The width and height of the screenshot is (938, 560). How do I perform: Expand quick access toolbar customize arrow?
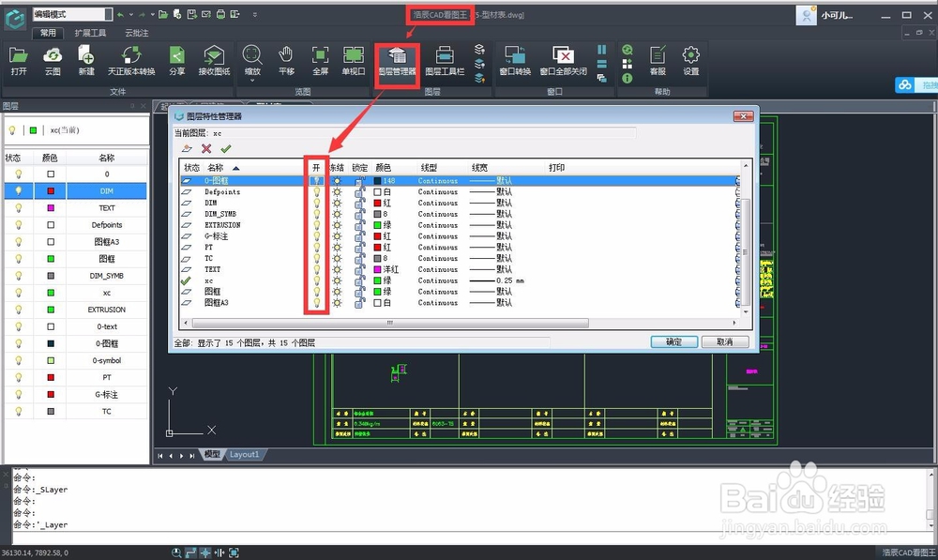pyautogui.click(x=255, y=14)
